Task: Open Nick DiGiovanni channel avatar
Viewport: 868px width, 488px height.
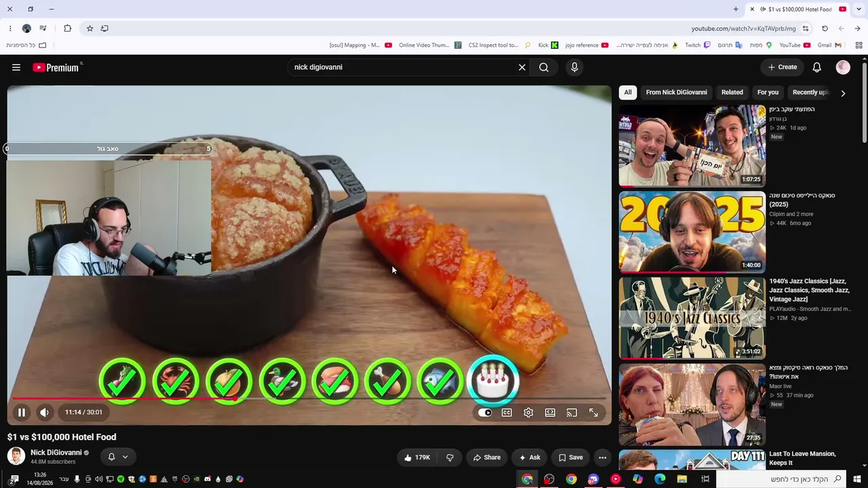Action: pyautogui.click(x=16, y=456)
